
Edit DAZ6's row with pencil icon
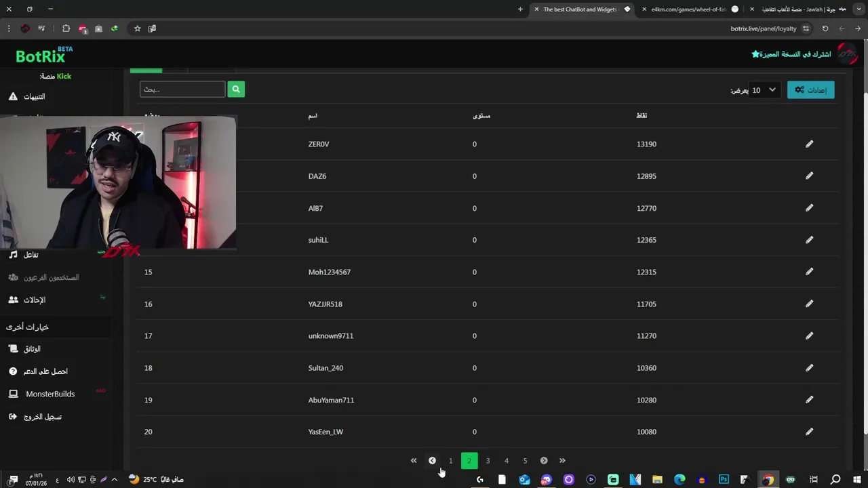tap(809, 176)
